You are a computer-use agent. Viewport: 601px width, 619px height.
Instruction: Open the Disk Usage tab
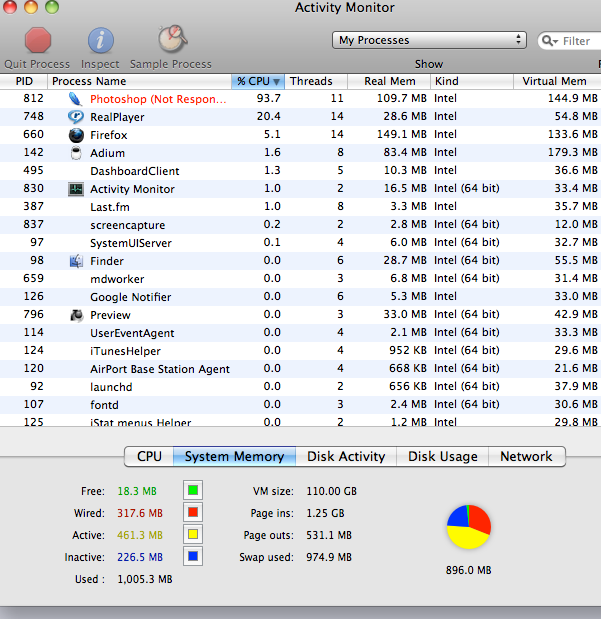(443, 456)
